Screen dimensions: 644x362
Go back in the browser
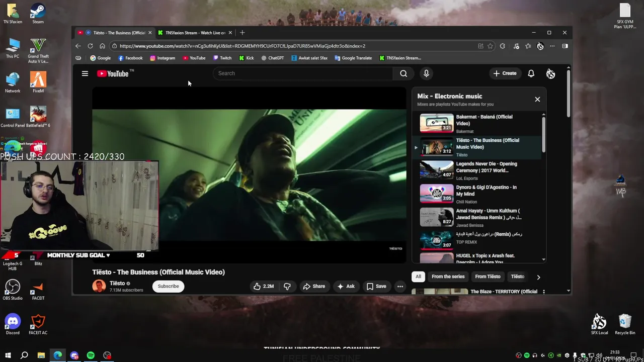tap(78, 46)
